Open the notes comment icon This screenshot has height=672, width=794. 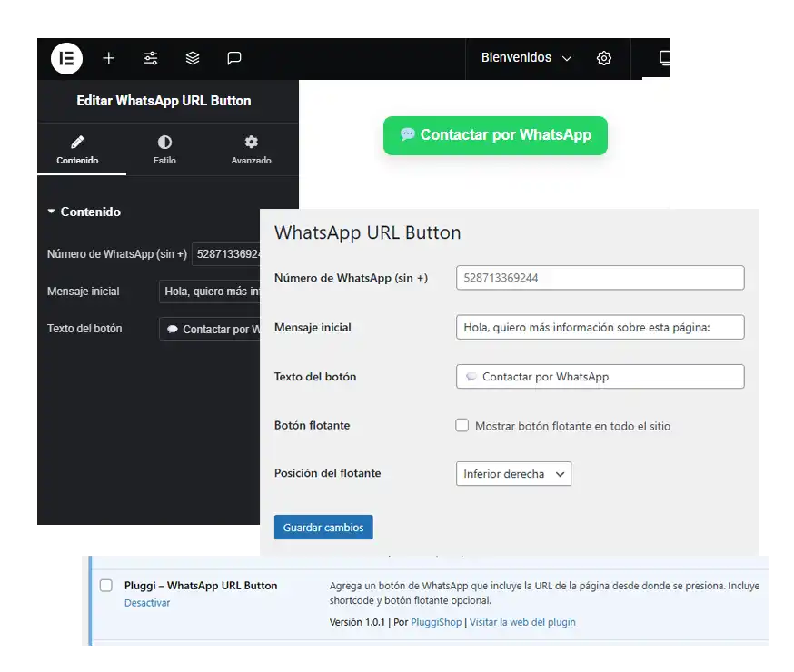(x=234, y=59)
